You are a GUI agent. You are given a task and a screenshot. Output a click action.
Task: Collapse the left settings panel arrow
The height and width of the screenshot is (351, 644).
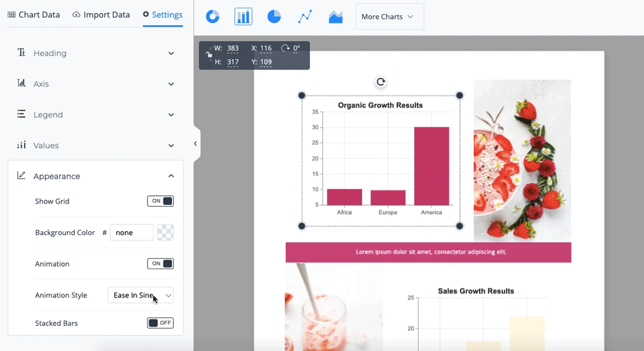pyautogui.click(x=196, y=144)
